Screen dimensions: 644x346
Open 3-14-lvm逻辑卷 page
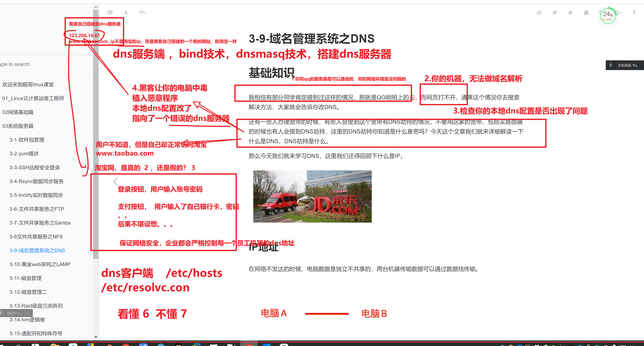point(27,319)
